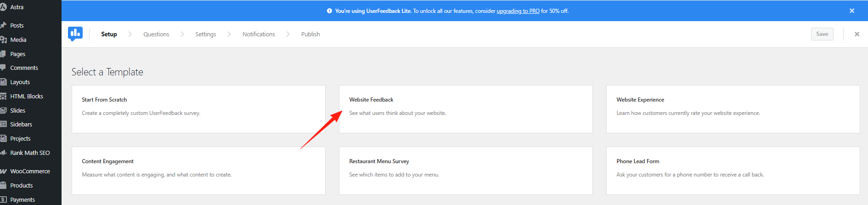868x205 pixels.
Task: Click the info icon in banner
Action: click(329, 11)
